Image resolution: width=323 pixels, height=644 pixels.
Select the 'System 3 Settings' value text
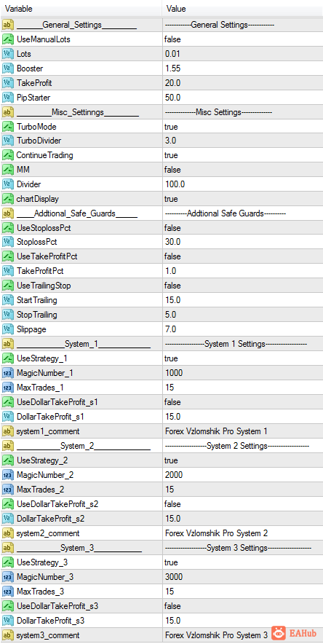point(237,548)
